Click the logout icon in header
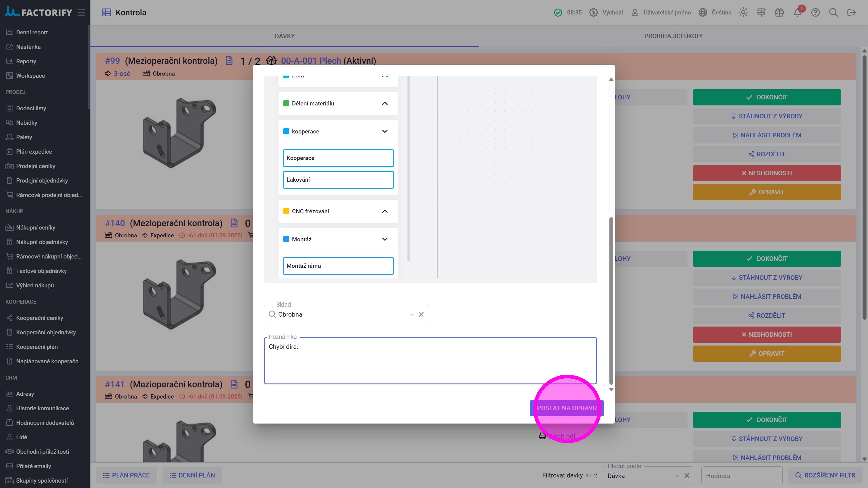 (851, 12)
